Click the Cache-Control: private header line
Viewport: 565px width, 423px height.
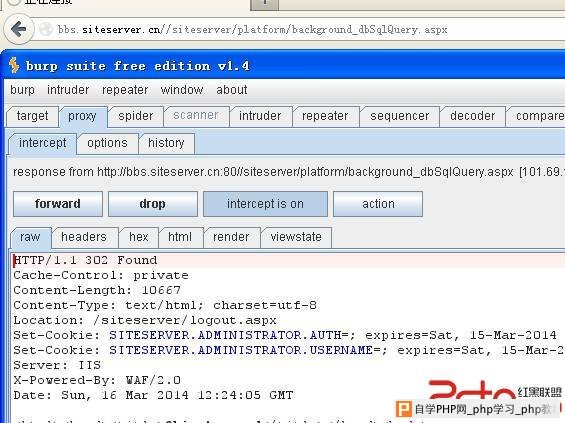click(101, 276)
